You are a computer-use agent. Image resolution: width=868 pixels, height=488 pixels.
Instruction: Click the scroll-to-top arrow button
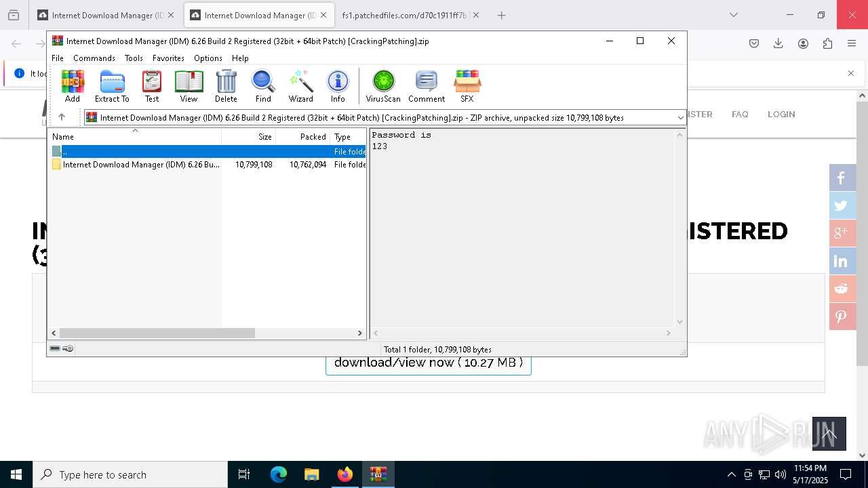829,434
